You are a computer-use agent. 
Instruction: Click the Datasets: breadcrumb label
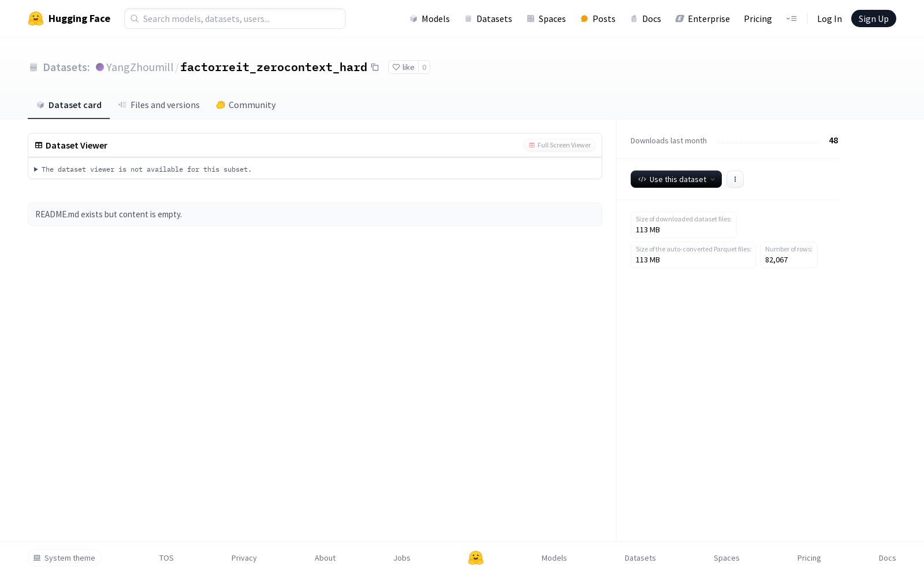coord(66,67)
